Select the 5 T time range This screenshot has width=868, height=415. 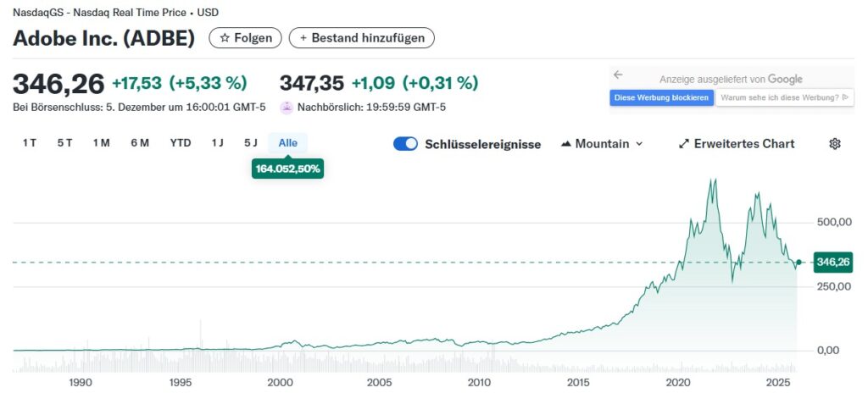tap(64, 143)
